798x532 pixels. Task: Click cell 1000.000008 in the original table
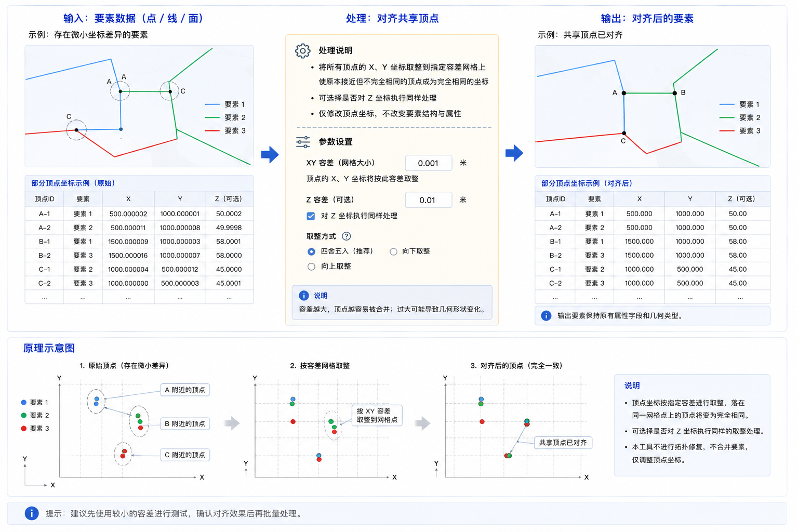pos(180,228)
